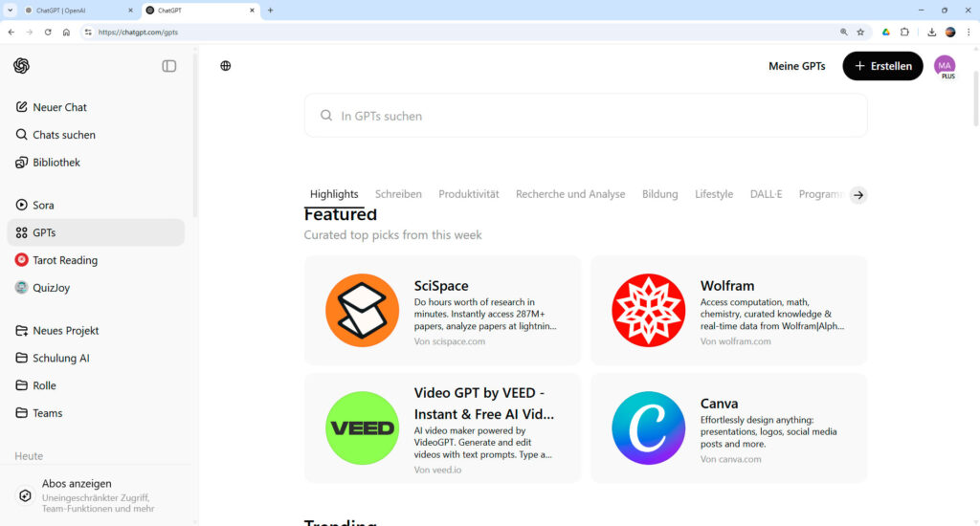The width and height of the screenshot is (980, 526).
Task: Click the Bibliothek images icon
Action: [21, 163]
